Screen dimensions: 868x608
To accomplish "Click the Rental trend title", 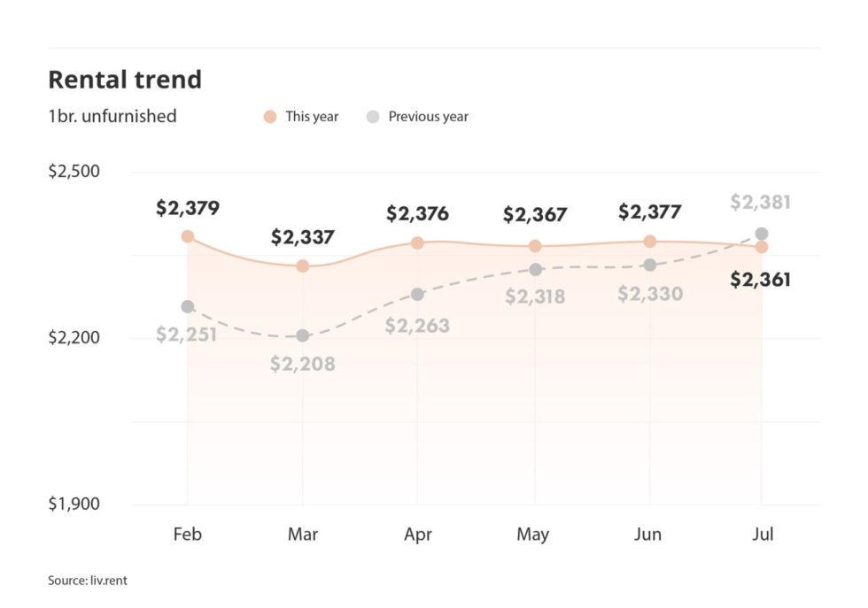I will [x=125, y=80].
